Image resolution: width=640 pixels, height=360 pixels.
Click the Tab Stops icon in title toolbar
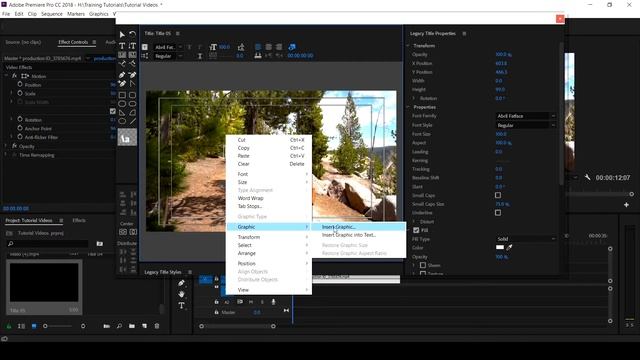coord(258,56)
